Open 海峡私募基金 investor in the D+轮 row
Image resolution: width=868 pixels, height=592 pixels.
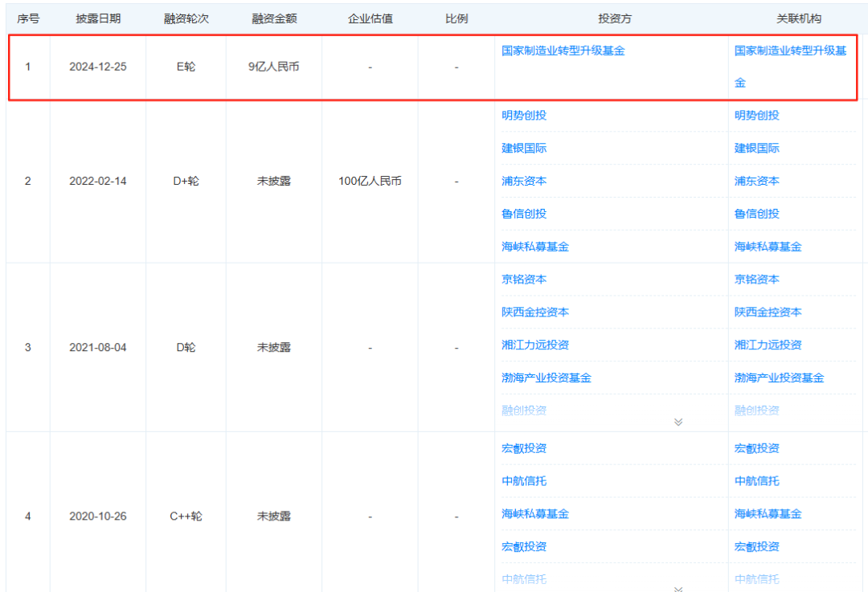534,247
